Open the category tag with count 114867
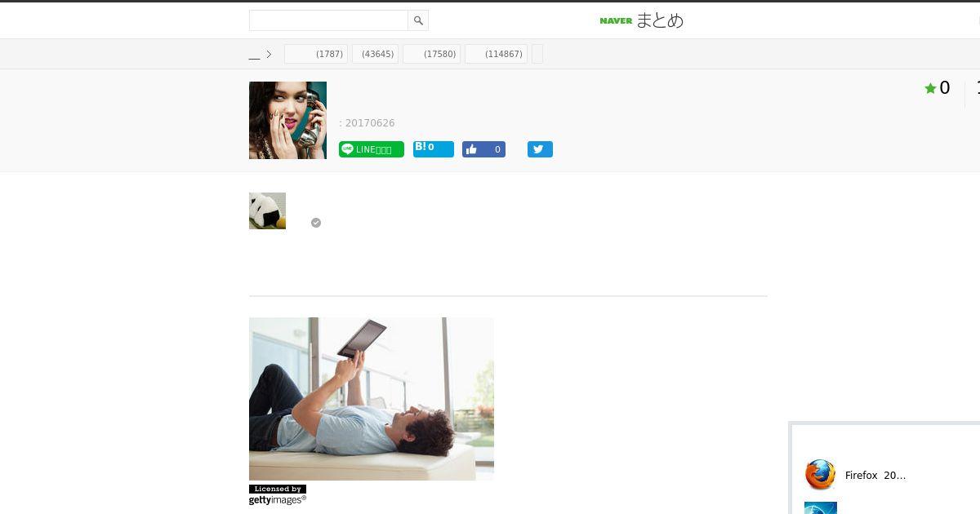The height and width of the screenshot is (514, 980). coord(496,54)
